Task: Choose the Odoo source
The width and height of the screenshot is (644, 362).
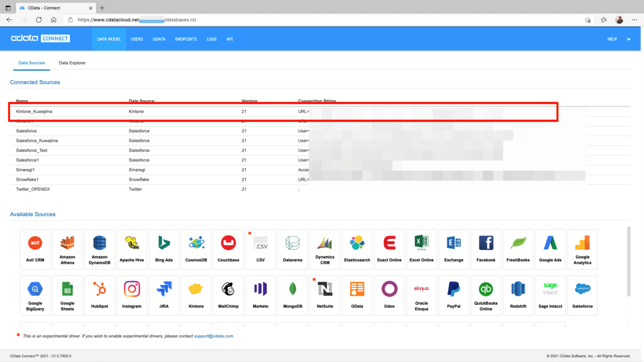Action: pyautogui.click(x=389, y=295)
